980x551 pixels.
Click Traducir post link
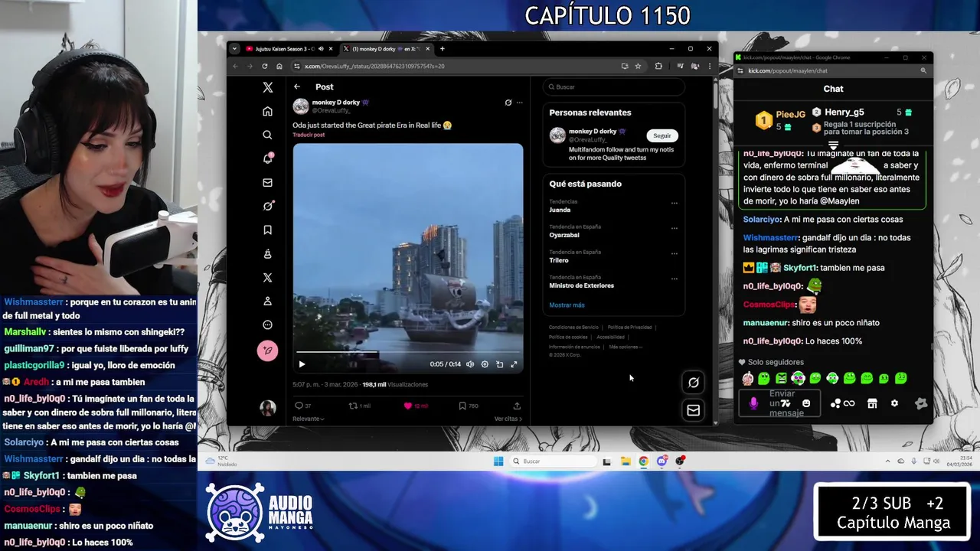309,135
